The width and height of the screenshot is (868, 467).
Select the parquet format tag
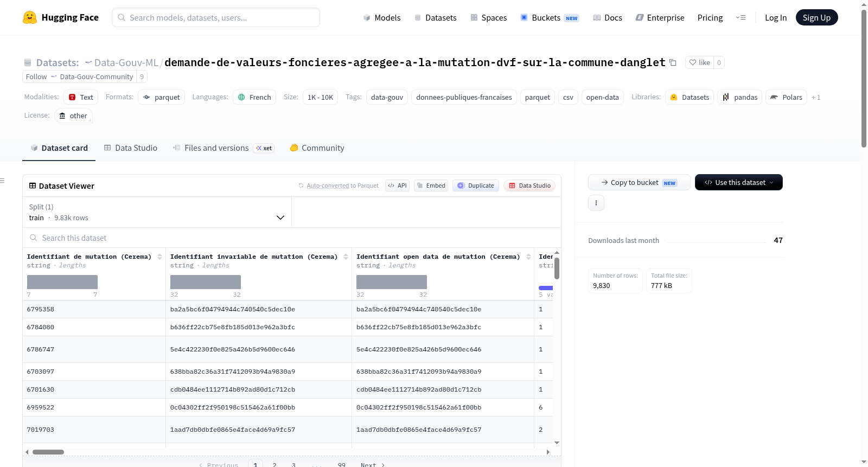pos(162,97)
